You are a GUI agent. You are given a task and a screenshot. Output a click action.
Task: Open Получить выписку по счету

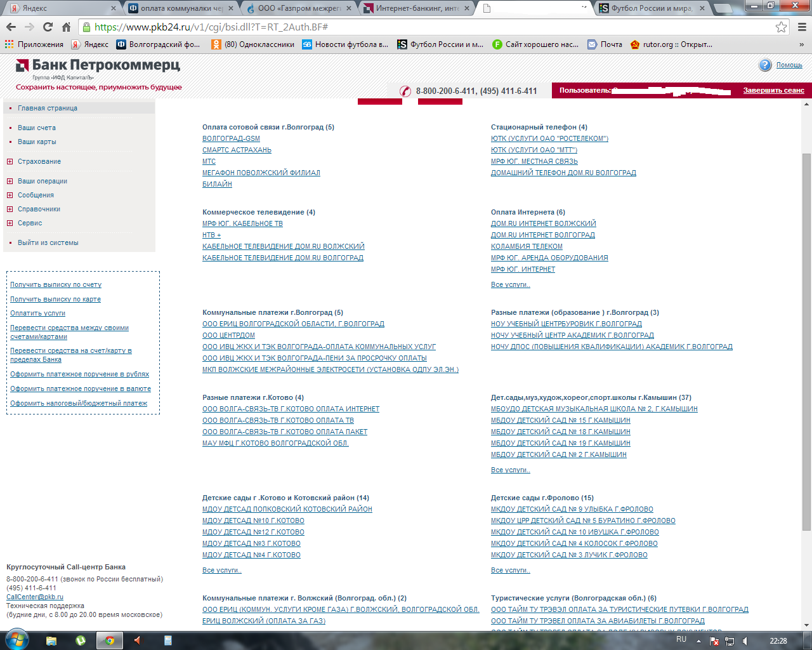click(x=56, y=284)
